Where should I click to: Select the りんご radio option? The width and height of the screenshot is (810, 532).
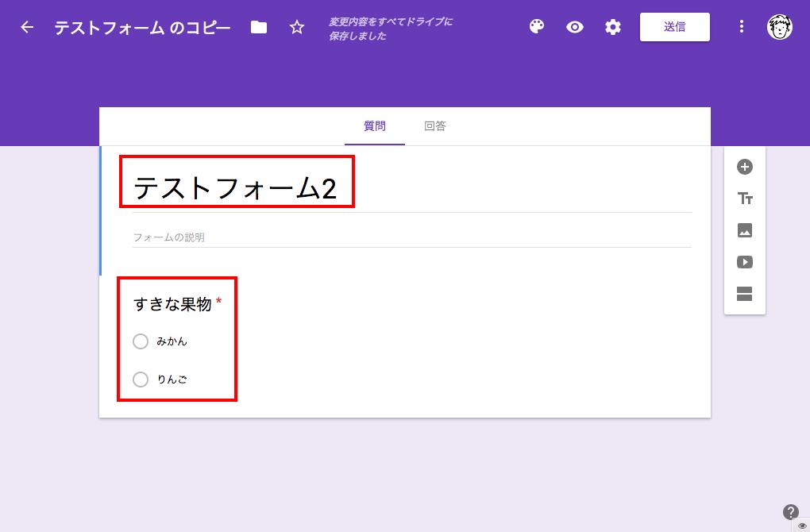pos(141,380)
